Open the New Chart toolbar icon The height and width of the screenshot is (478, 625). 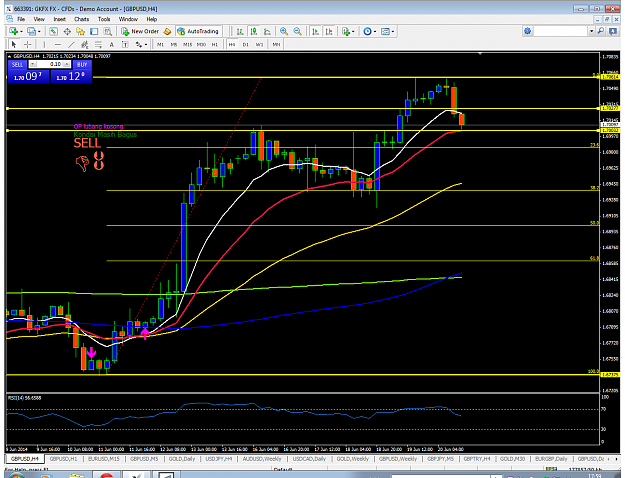pyautogui.click(x=13, y=31)
